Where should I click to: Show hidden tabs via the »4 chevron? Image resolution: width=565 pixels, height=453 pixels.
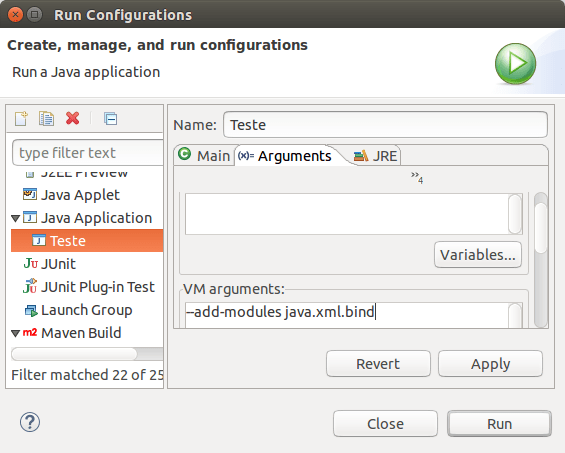(417, 177)
